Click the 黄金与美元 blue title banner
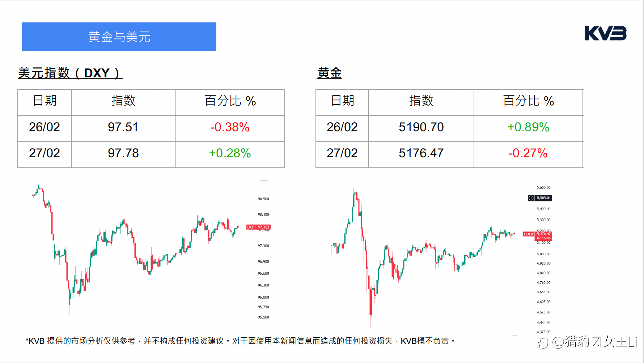The width and height of the screenshot is (644, 363). click(119, 37)
